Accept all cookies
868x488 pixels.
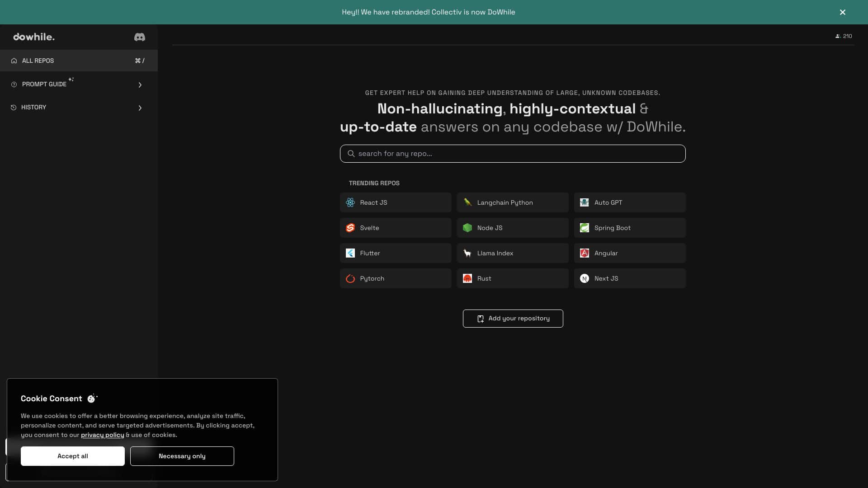pyautogui.click(x=72, y=456)
